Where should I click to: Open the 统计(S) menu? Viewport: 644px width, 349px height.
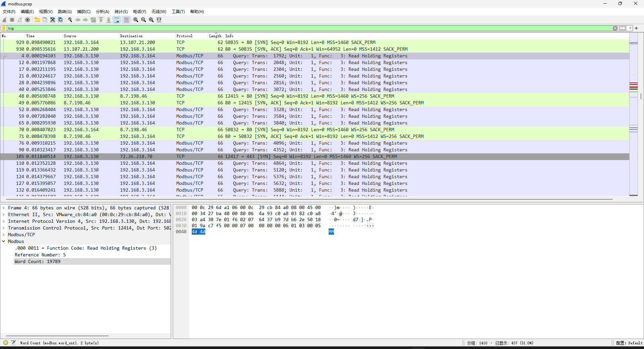pos(121,11)
